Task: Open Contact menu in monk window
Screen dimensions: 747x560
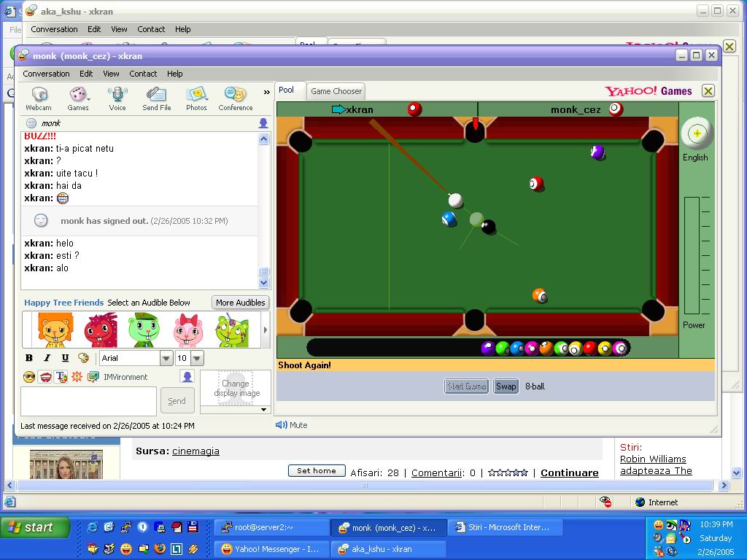Action: pyautogui.click(x=143, y=74)
